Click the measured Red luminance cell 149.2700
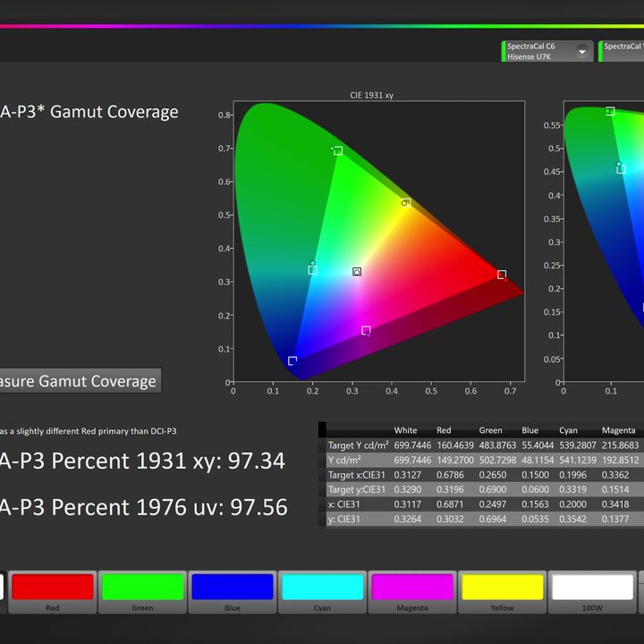644x644 pixels. point(455,461)
